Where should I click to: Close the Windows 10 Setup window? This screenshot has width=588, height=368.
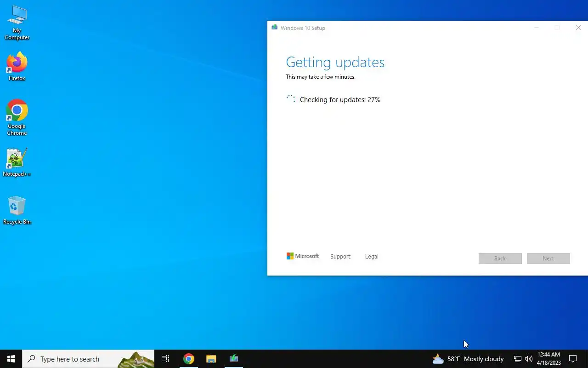click(578, 28)
